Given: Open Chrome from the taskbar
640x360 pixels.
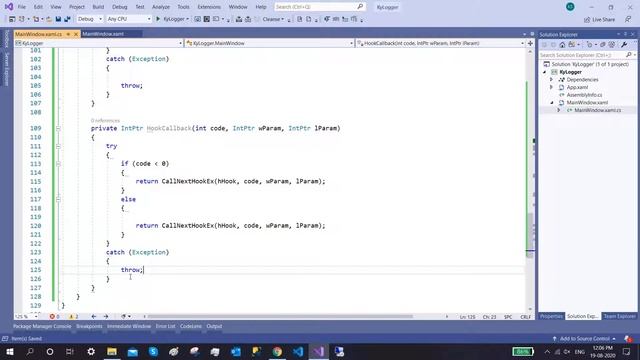Looking at the screenshot, I should coord(277,351).
